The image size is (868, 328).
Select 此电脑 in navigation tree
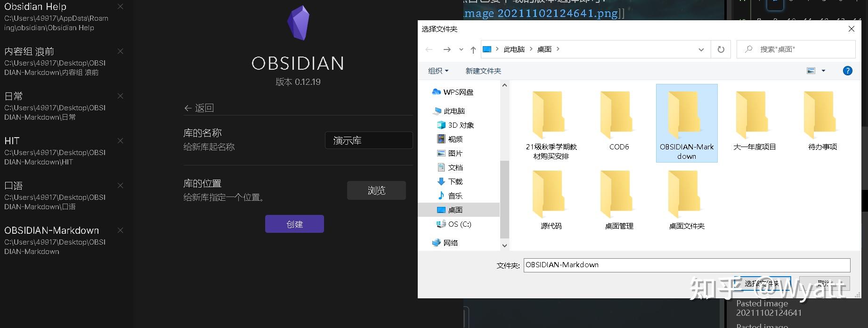pos(449,111)
